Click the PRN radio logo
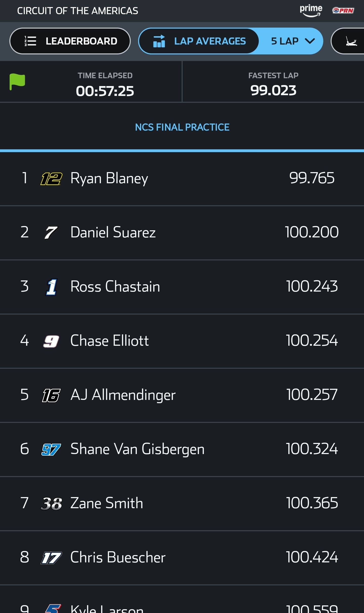Viewport: 364px width, 613px height. (343, 11)
